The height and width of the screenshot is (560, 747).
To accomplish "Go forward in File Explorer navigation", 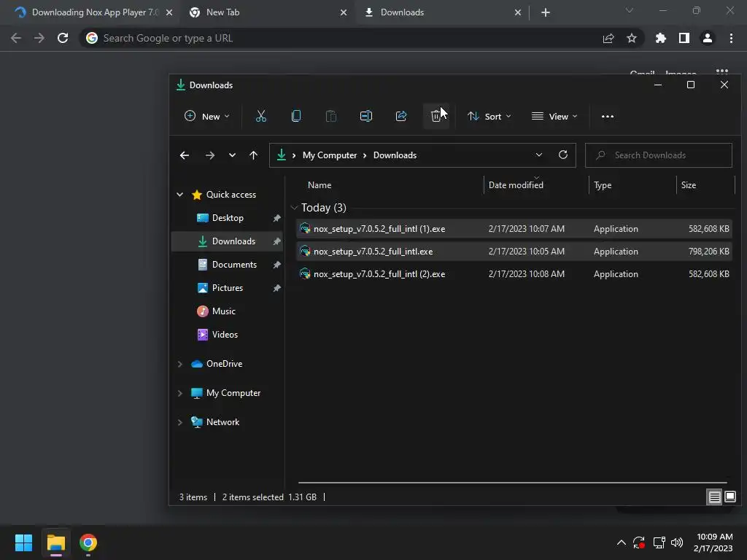I will [x=209, y=155].
